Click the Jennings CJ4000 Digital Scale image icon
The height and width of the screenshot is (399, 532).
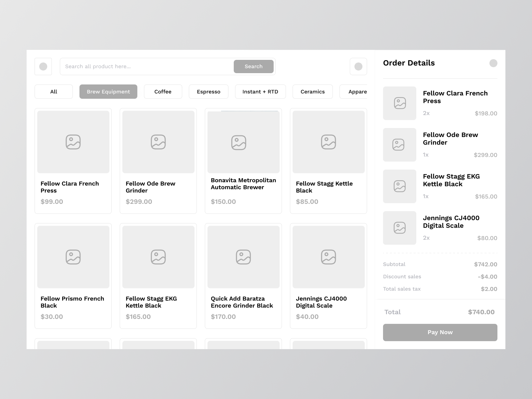click(328, 257)
